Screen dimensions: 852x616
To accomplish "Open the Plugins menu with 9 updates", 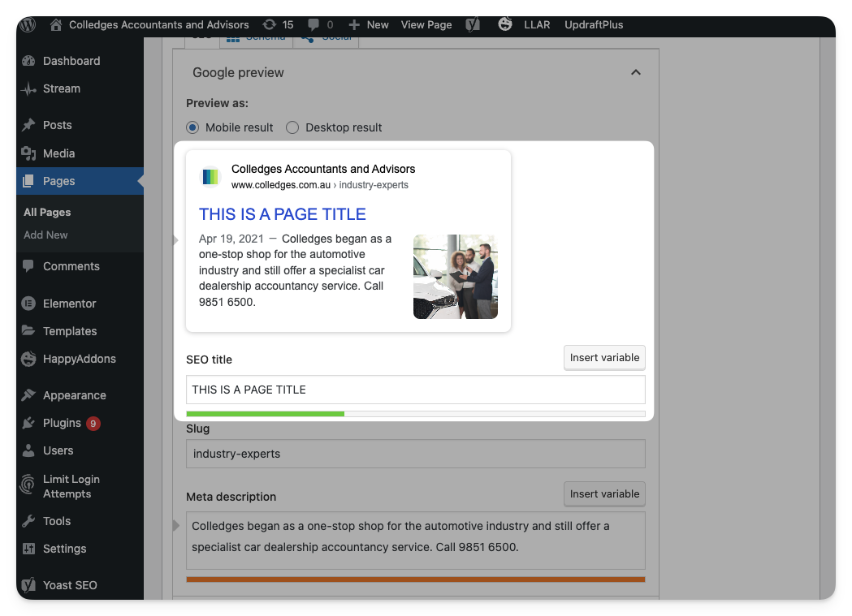I will (x=62, y=423).
